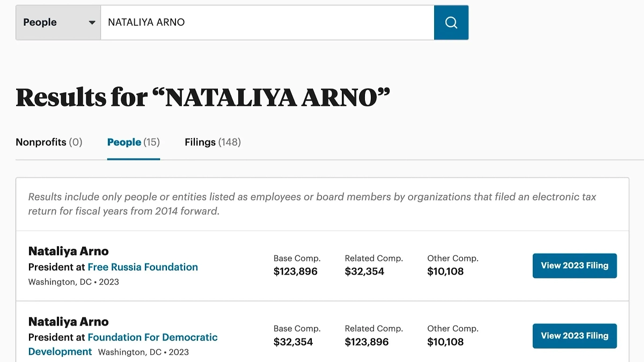Click Nataliya Arno name in first result

click(x=68, y=251)
